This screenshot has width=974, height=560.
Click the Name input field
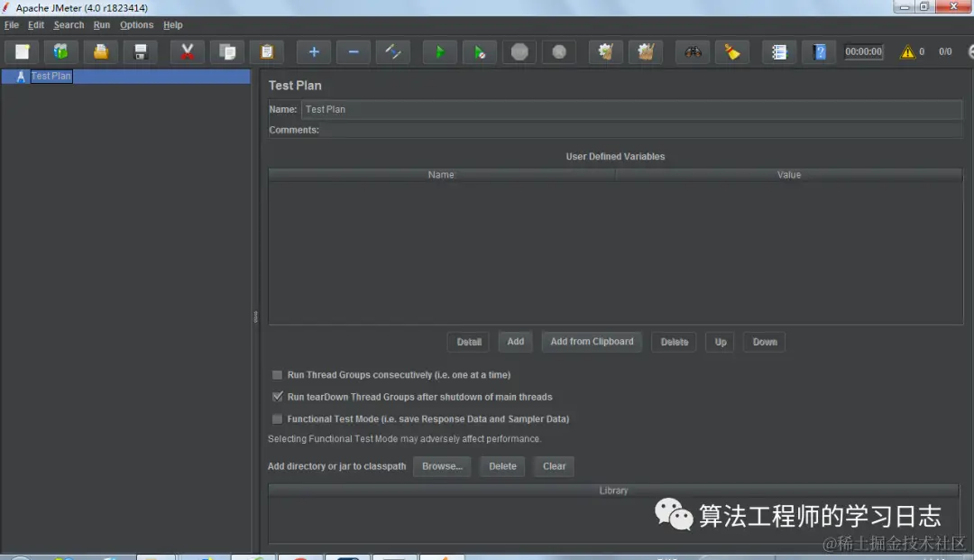tap(631, 109)
